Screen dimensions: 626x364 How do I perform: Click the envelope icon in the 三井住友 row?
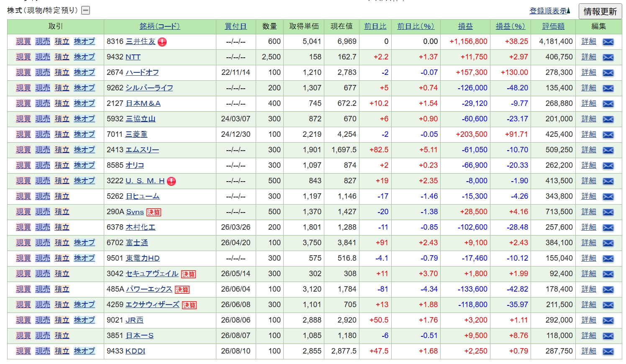[x=608, y=42]
